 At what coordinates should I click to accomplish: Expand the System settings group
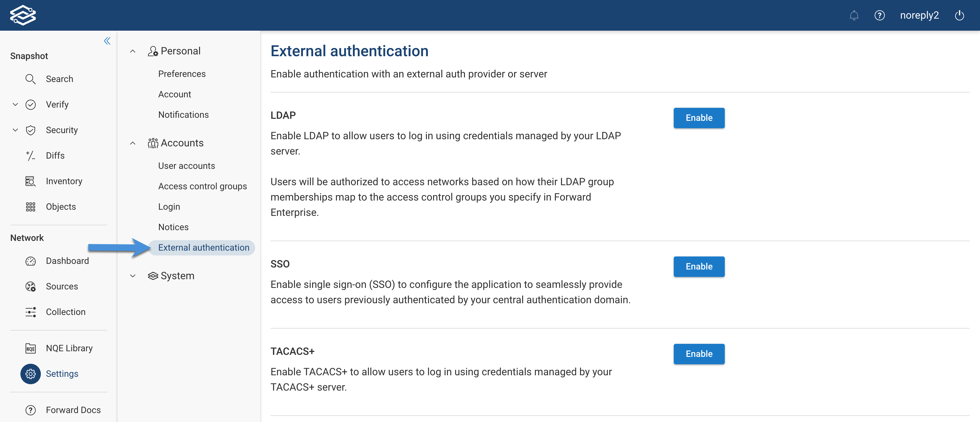pyautogui.click(x=133, y=275)
